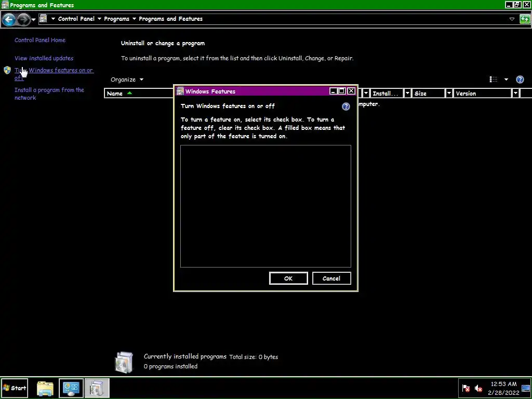Open Control Panel taskbar icon
This screenshot has height=399, width=532.
click(x=71, y=388)
